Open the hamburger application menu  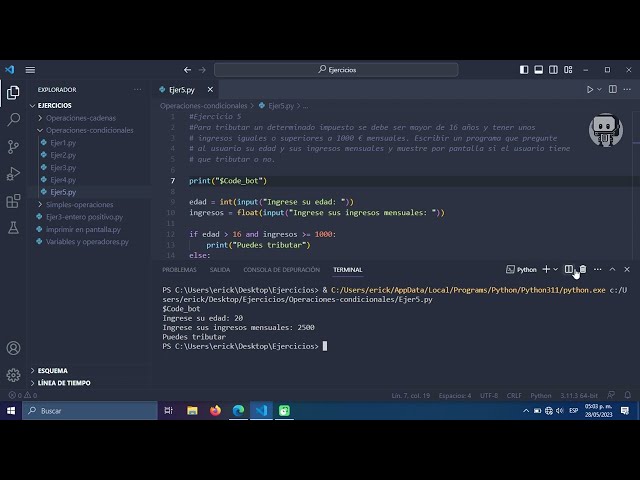(30, 70)
